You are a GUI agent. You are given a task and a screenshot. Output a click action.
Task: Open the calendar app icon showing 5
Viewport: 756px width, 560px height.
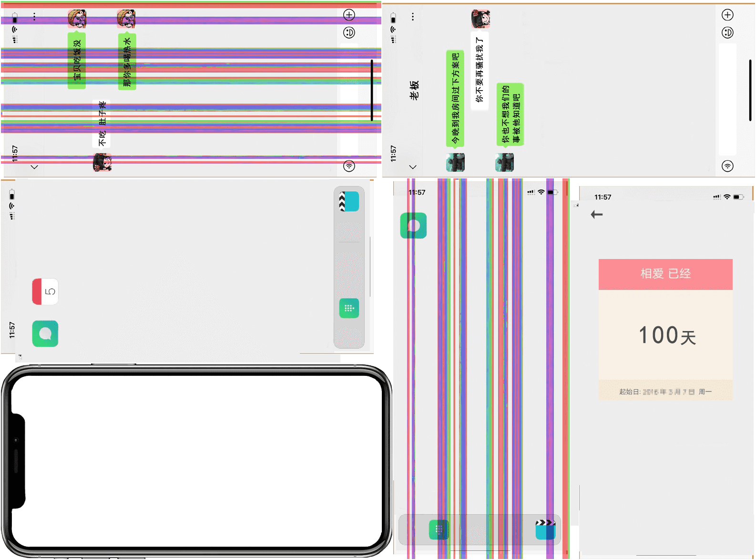point(45,291)
